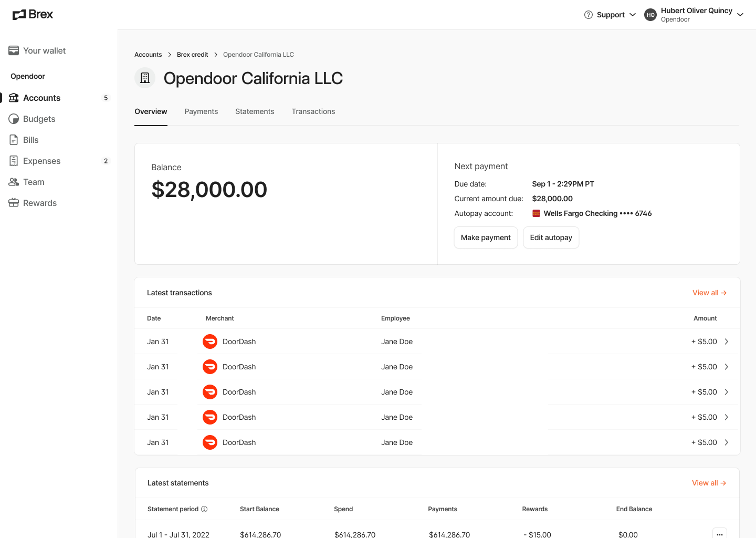This screenshot has width=756, height=538.
Task: Go to Bills in sidebar
Action: 30,140
